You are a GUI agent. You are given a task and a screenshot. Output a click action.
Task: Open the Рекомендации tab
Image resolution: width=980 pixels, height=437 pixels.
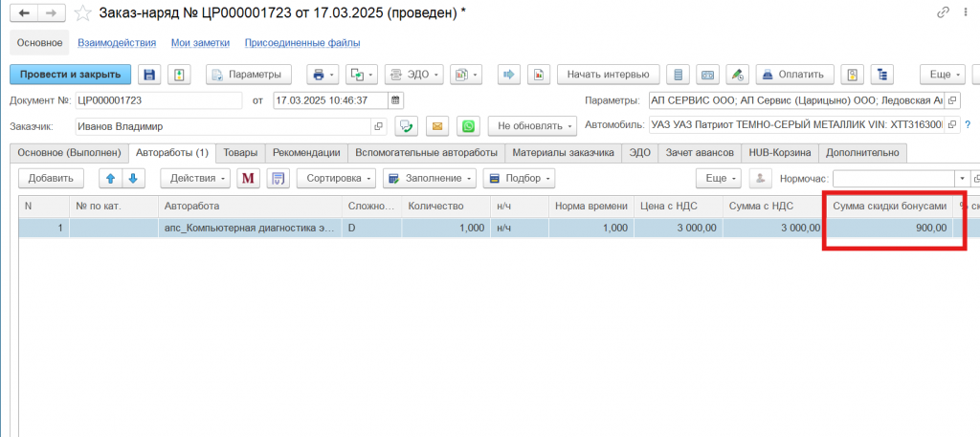pos(305,152)
